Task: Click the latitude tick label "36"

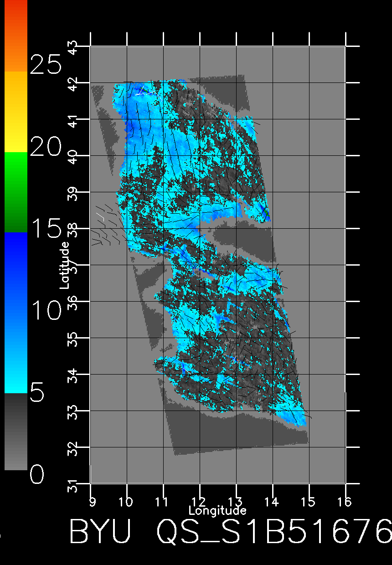Action: [73, 303]
